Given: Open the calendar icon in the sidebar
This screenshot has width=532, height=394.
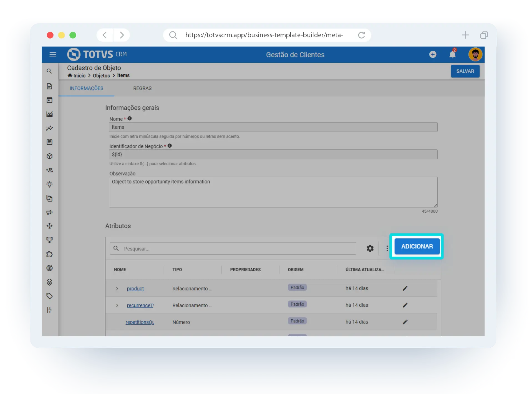Looking at the screenshot, I should coord(49,100).
